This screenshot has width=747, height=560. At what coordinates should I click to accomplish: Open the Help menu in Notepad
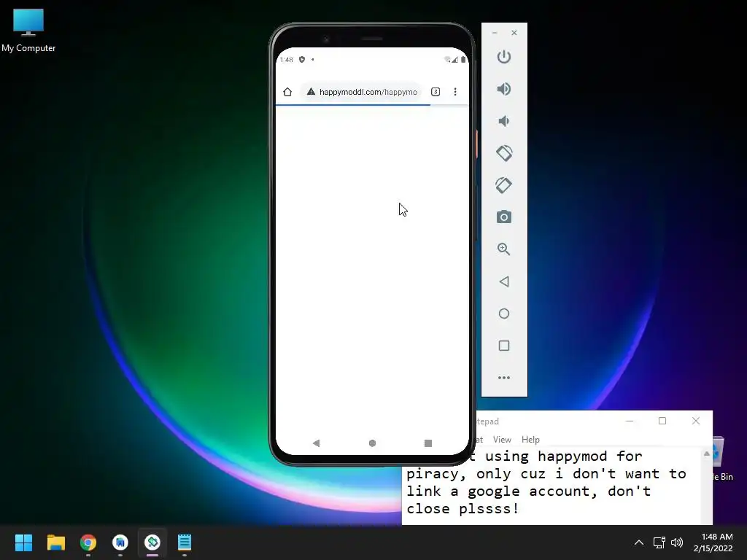tap(530, 440)
